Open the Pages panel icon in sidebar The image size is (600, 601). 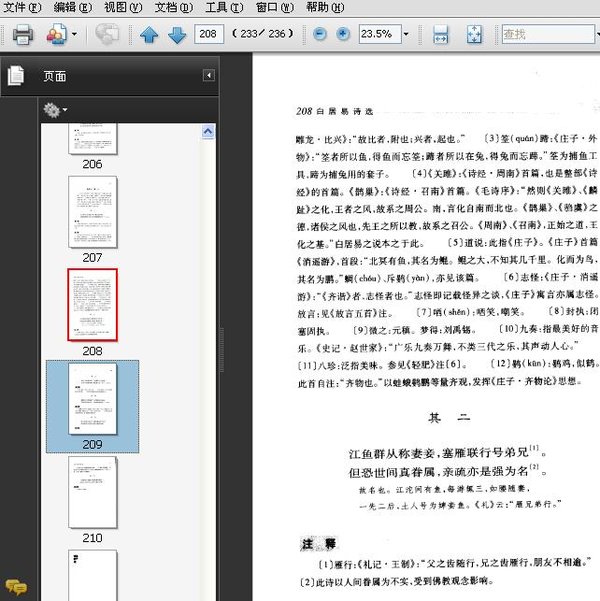pyautogui.click(x=15, y=75)
